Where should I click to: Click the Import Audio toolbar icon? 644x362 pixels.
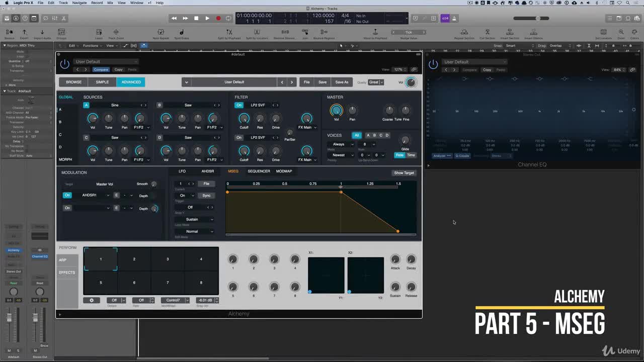coord(42,33)
